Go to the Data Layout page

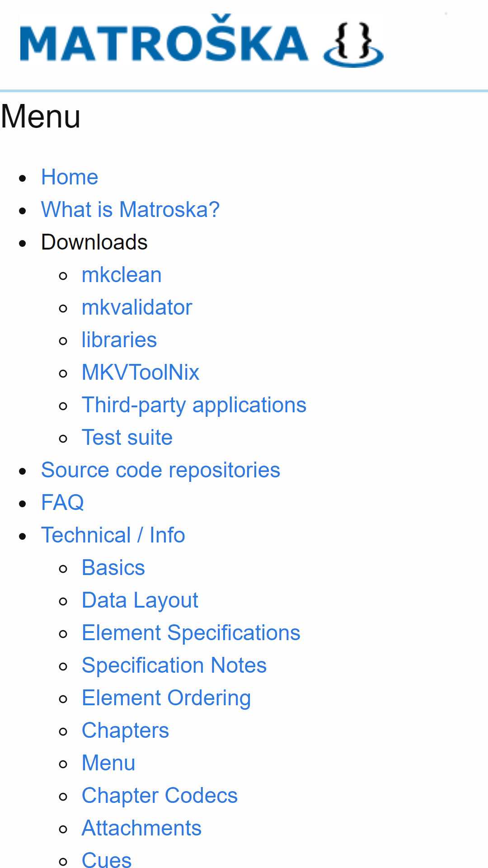[140, 600]
